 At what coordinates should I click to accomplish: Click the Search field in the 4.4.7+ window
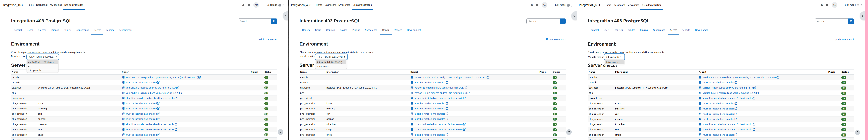point(255,21)
